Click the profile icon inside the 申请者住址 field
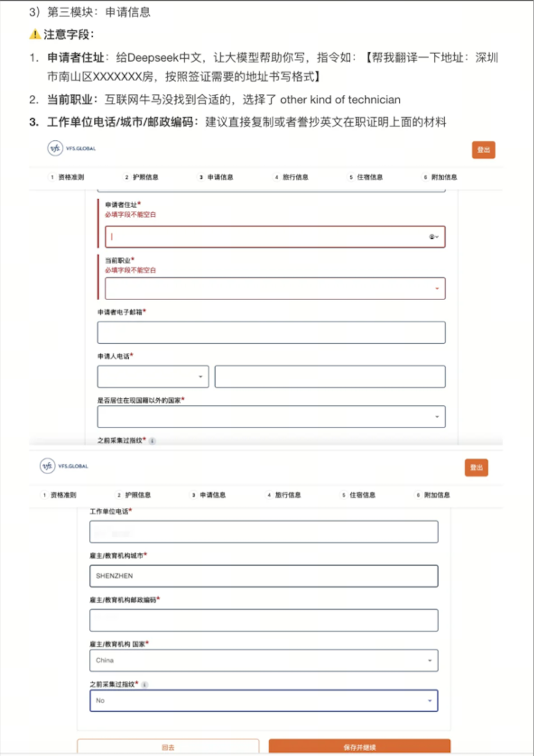 [431, 236]
